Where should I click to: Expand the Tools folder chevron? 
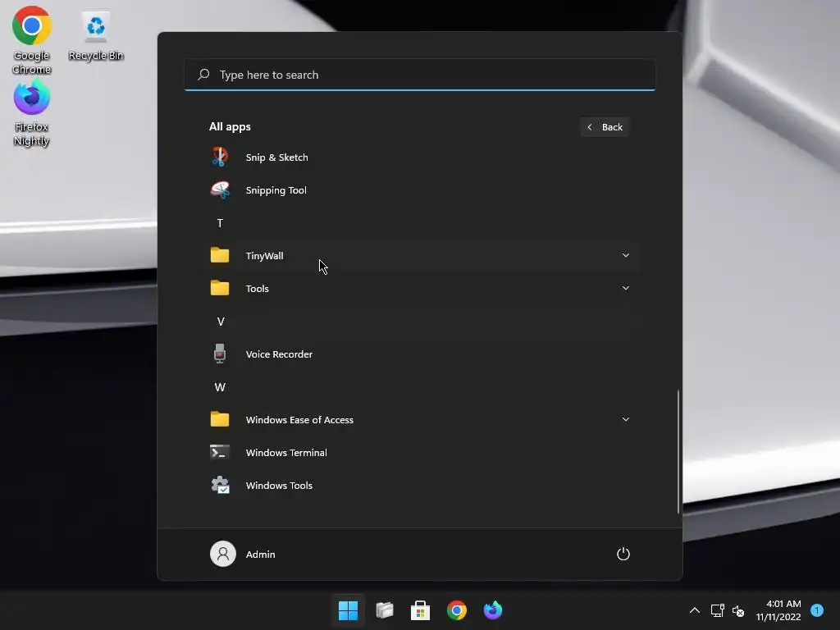[626, 288]
